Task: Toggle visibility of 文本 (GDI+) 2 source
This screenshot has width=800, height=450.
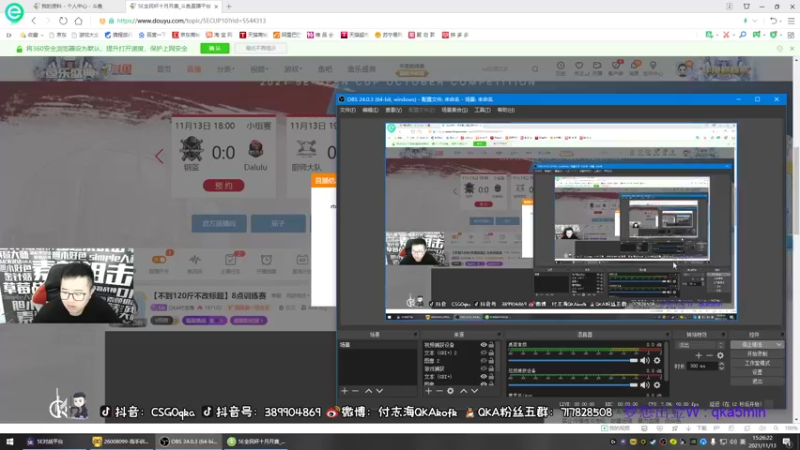Action: point(483,353)
